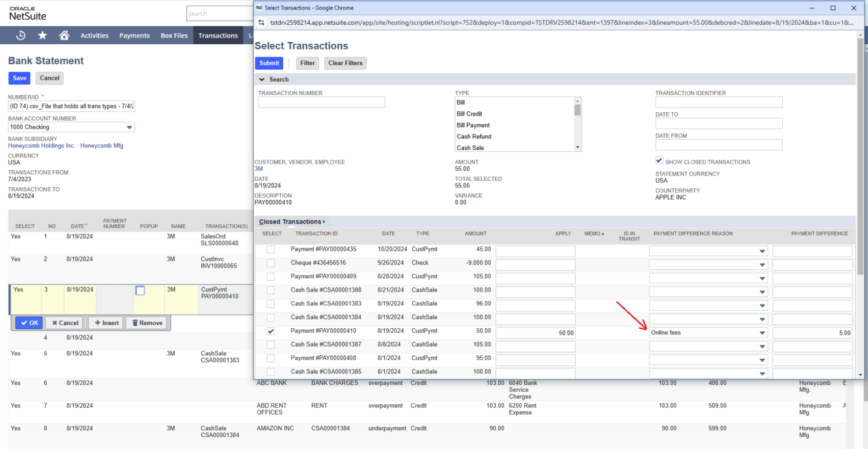The height and width of the screenshot is (449, 868).
Task: Close the Select Transactions Chrome window
Action: [854, 8]
